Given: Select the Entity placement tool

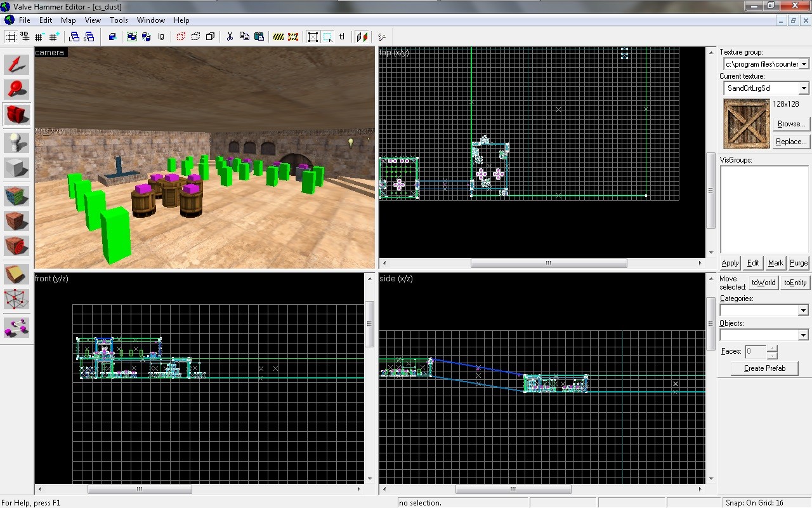Looking at the screenshot, I should coord(16,142).
